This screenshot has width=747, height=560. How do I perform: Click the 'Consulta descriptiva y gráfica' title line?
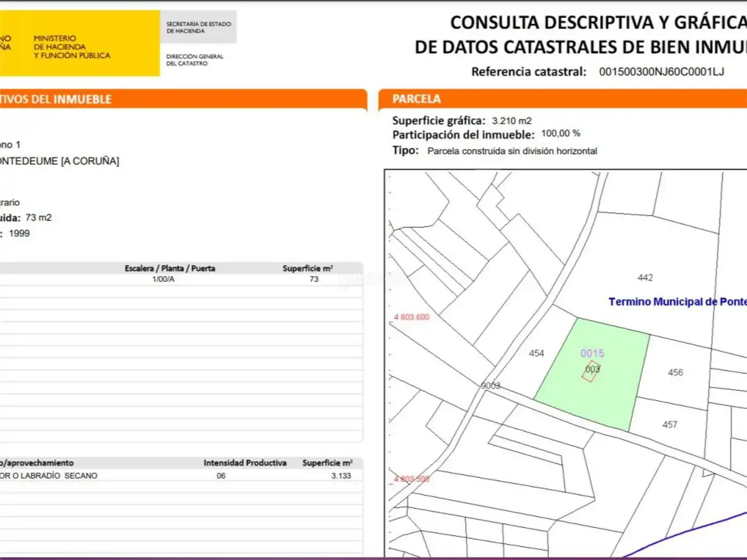(x=598, y=22)
